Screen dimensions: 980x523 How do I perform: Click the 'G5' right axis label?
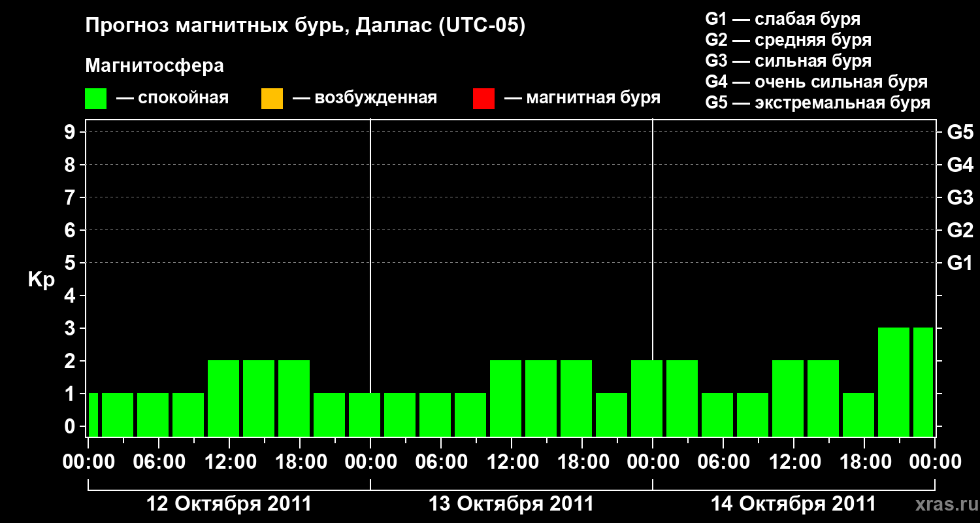(x=960, y=132)
